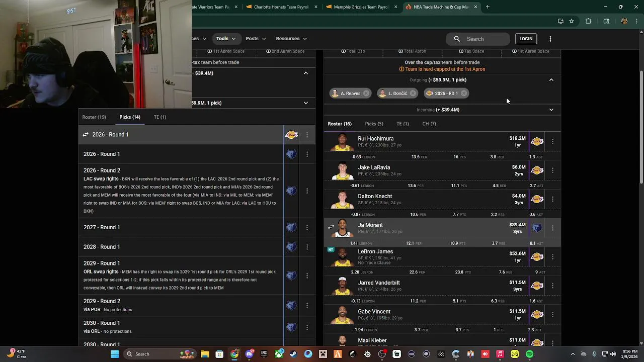Click the swap arrows beside Ja Morant
The height and width of the screenshot is (362, 644).
click(331, 227)
